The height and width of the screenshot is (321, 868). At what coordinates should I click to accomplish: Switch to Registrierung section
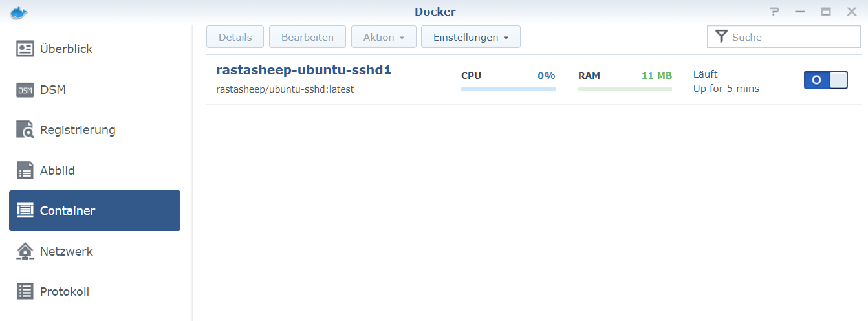pyautogui.click(x=94, y=129)
